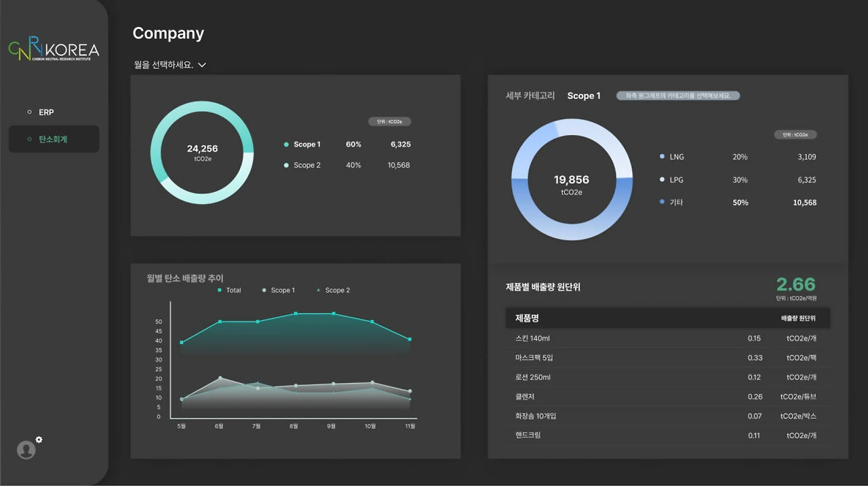Click the 스킨 140ml product row
This screenshot has width=868, height=486.
(668, 338)
